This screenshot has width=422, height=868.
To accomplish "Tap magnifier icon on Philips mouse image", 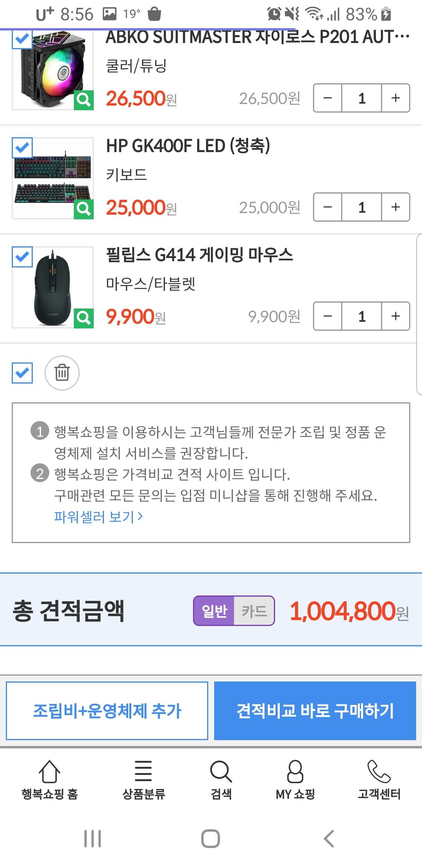I will 84,318.
